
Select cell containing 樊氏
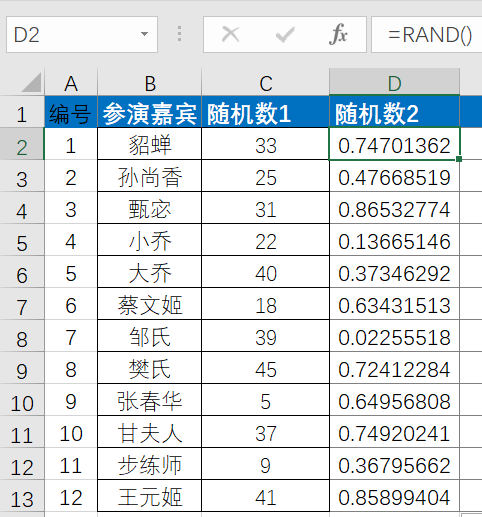(150, 368)
